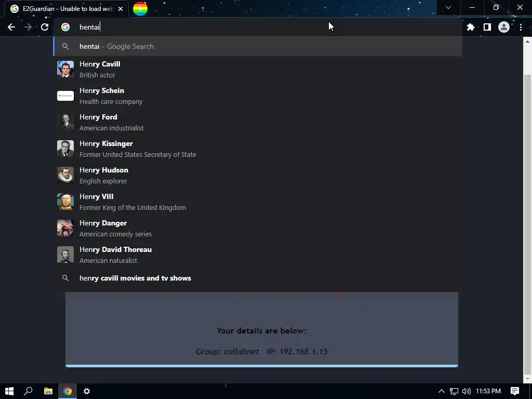Click the Henry Kissinger portrait thumbnail

(x=65, y=149)
